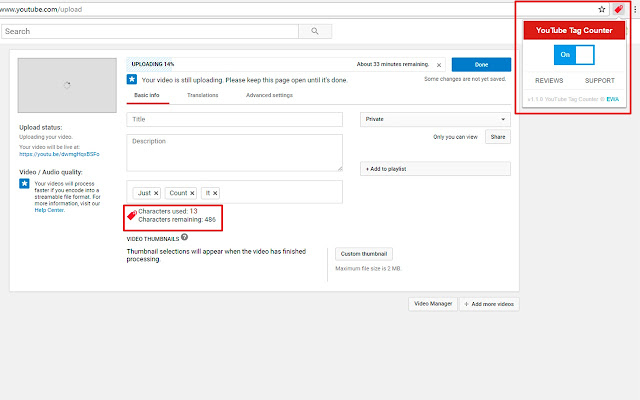Remove the "Just" tag
Image resolution: width=640 pixels, height=400 pixels.
[x=156, y=193]
